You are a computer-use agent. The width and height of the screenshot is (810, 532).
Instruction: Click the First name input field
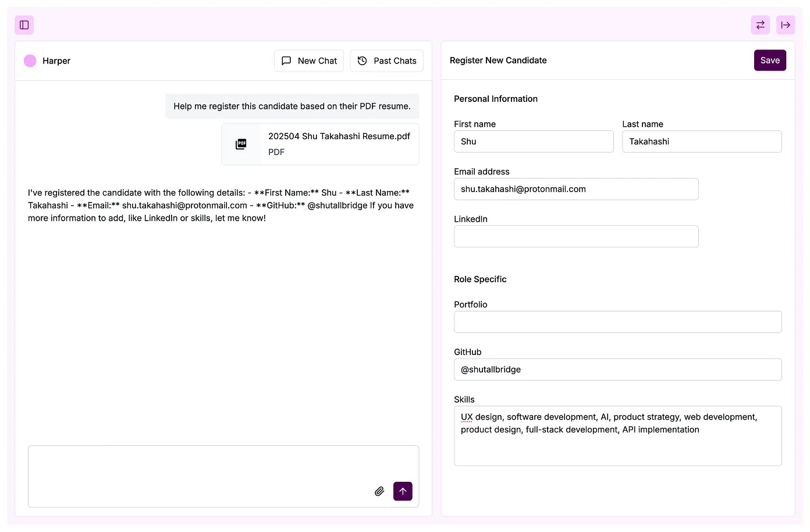pyautogui.click(x=533, y=141)
